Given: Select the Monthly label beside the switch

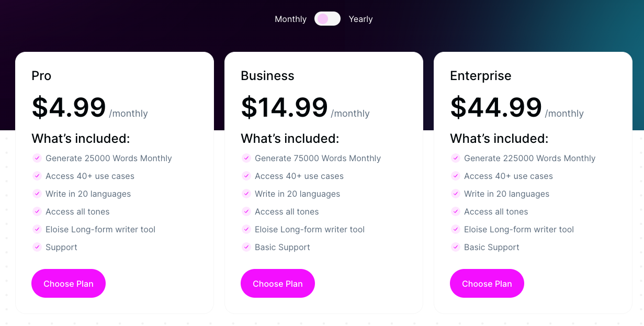Looking at the screenshot, I should point(290,18).
